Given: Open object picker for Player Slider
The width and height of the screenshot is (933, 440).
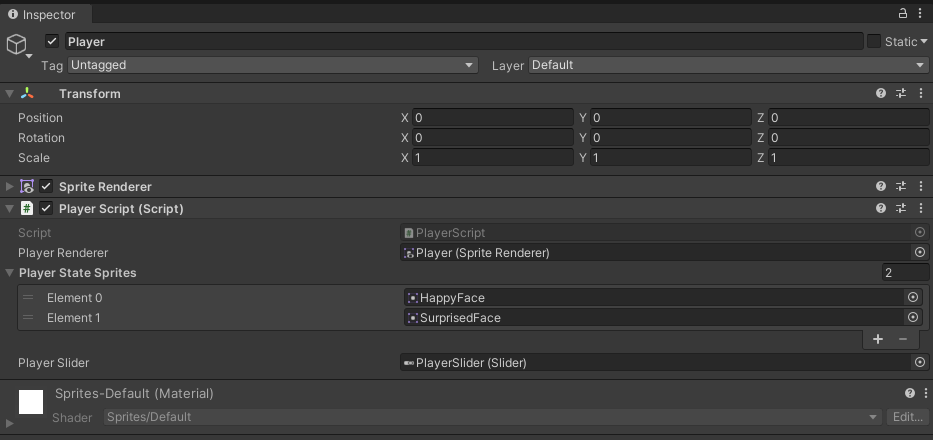Looking at the screenshot, I should [920, 363].
